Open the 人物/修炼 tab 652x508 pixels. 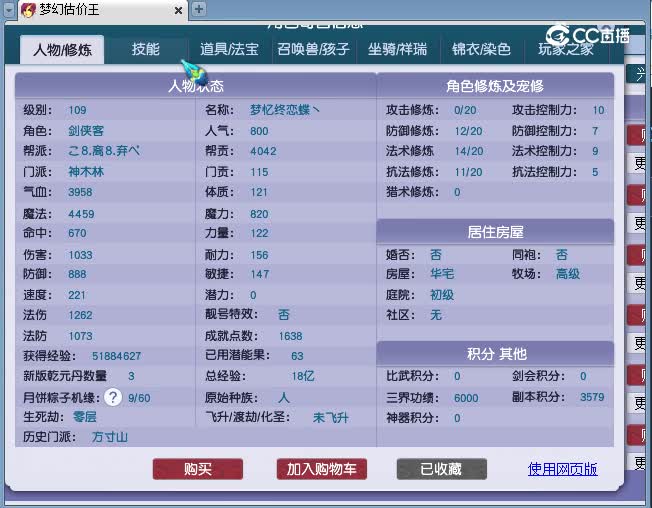pos(62,50)
